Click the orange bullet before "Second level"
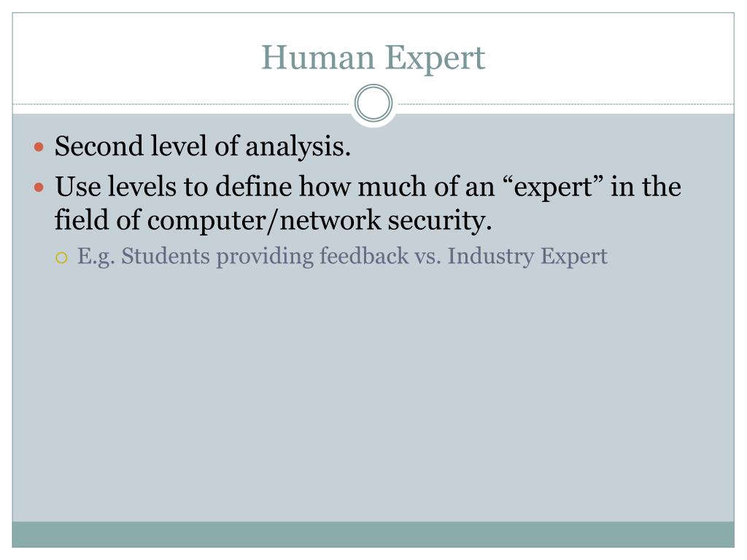 (39, 147)
